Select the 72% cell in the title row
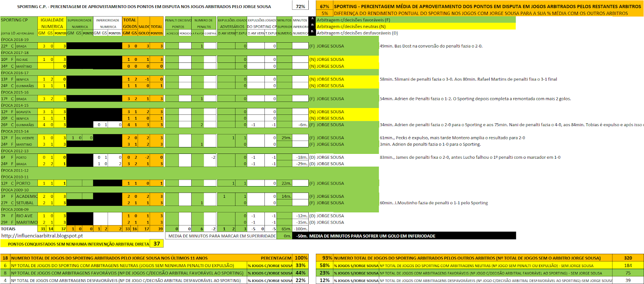The height and width of the screenshot is (284, 644). (x=300, y=6)
